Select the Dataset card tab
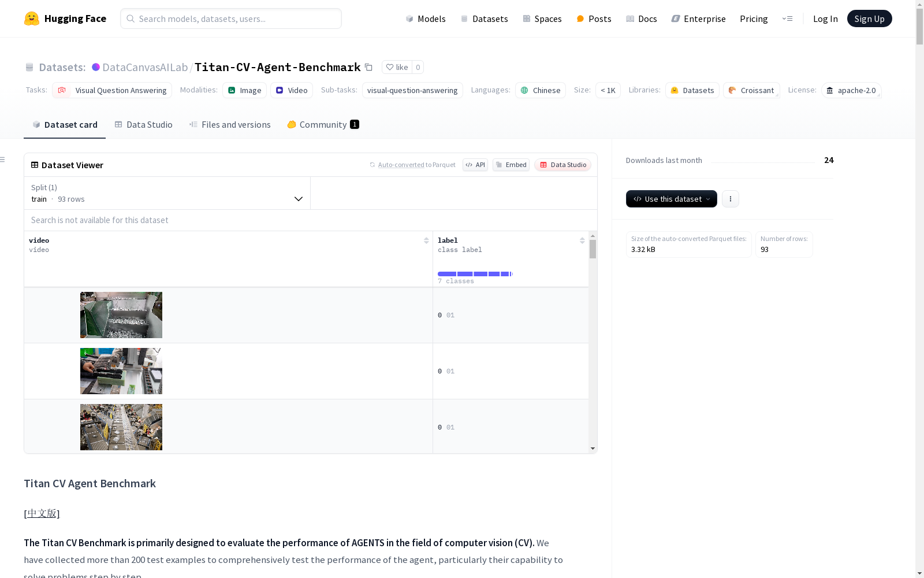 [x=65, y=125]
